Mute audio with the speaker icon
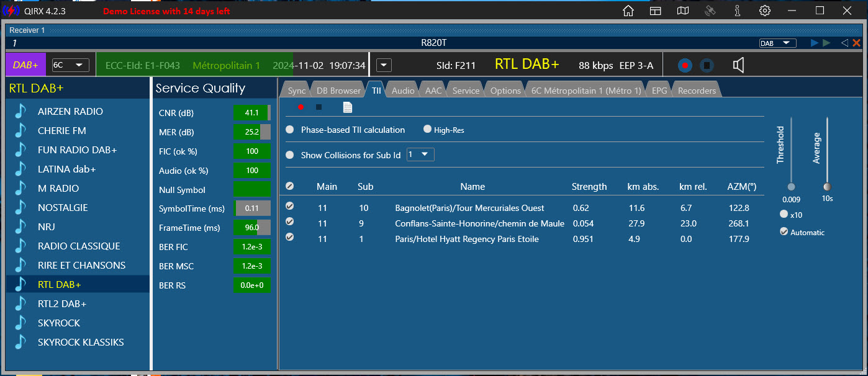 coord(738,65)
